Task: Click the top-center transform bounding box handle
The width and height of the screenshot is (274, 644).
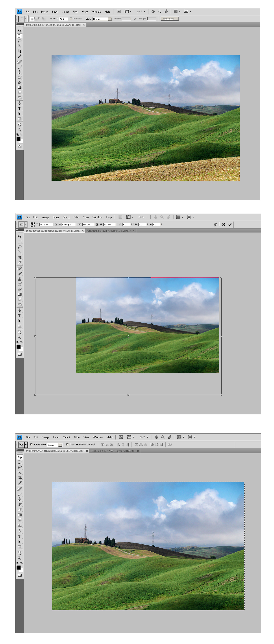Action: click(x=128, y=277)
